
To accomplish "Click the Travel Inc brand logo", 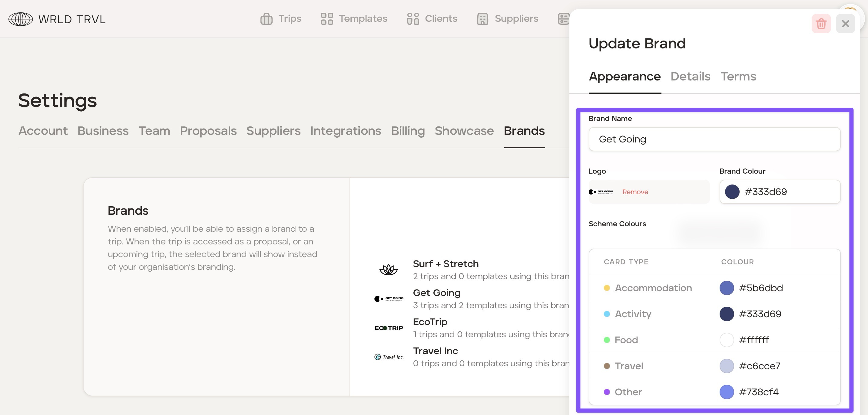I will [389, 357].
